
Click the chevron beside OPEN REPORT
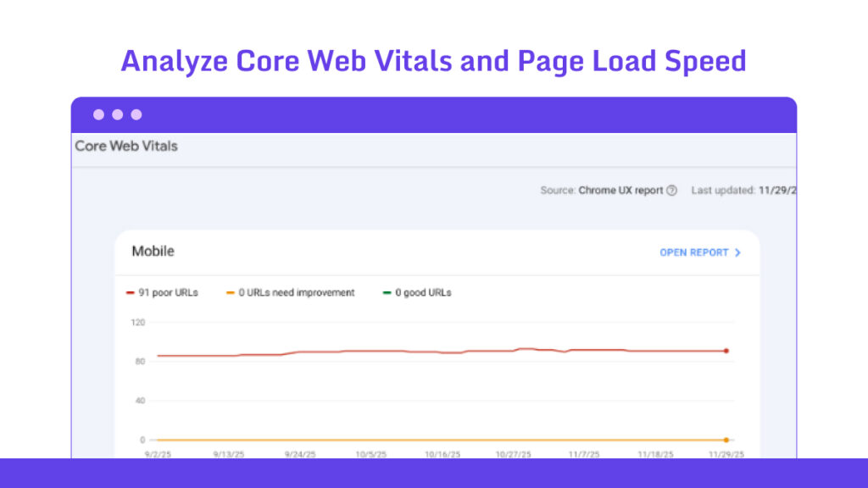click(737, 252)
